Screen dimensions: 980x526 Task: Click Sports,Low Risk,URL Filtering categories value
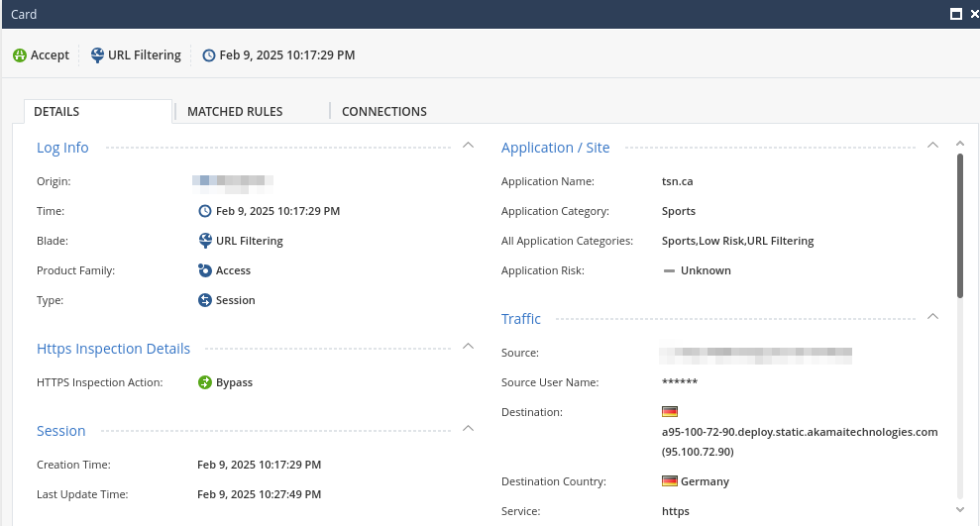737,241
